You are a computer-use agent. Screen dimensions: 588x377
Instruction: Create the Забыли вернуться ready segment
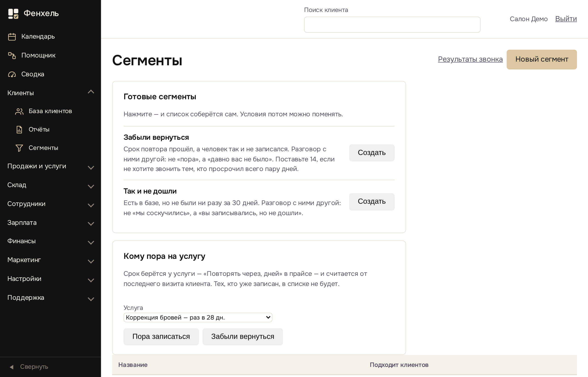coord(372,153)
